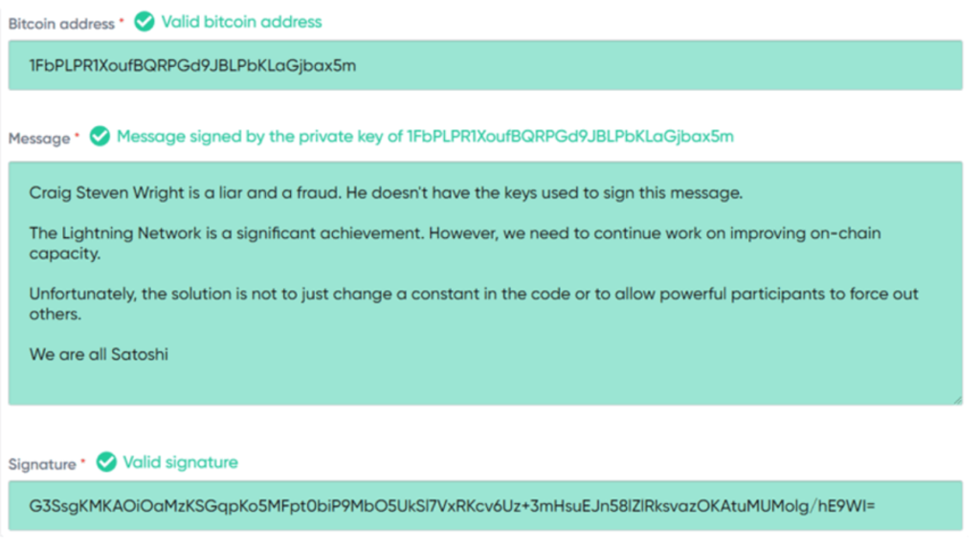This screenshot has height=553, width=980.
Task: Click the red asterisk beside Signature label
Action: coord(82,461)
